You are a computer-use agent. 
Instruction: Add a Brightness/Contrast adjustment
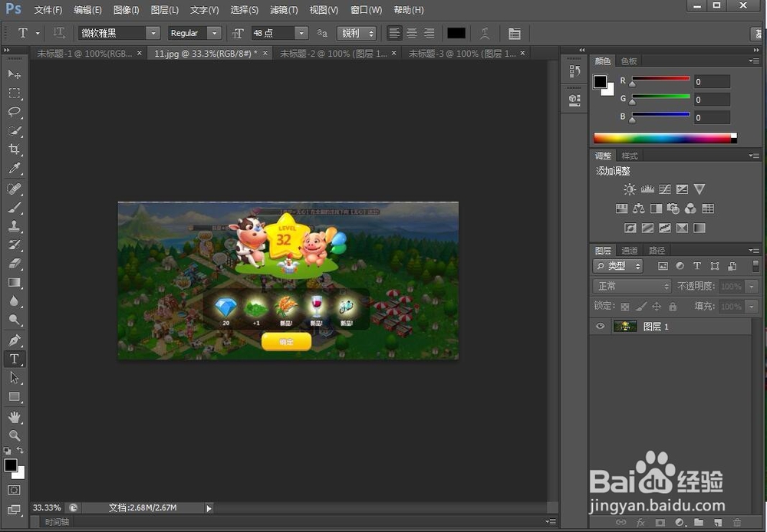point(630,189)
